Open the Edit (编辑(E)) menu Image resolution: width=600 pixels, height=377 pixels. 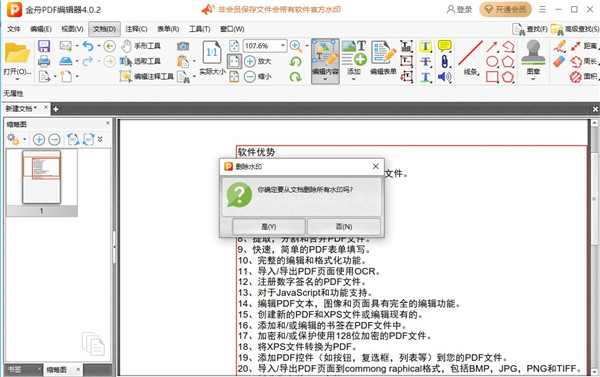coord(41,29)
